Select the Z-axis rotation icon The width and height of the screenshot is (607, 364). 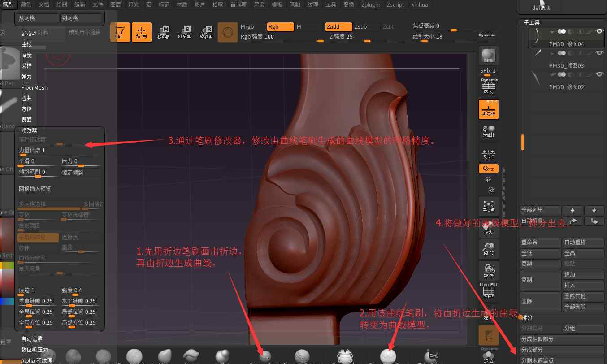(x=491, y=189)
